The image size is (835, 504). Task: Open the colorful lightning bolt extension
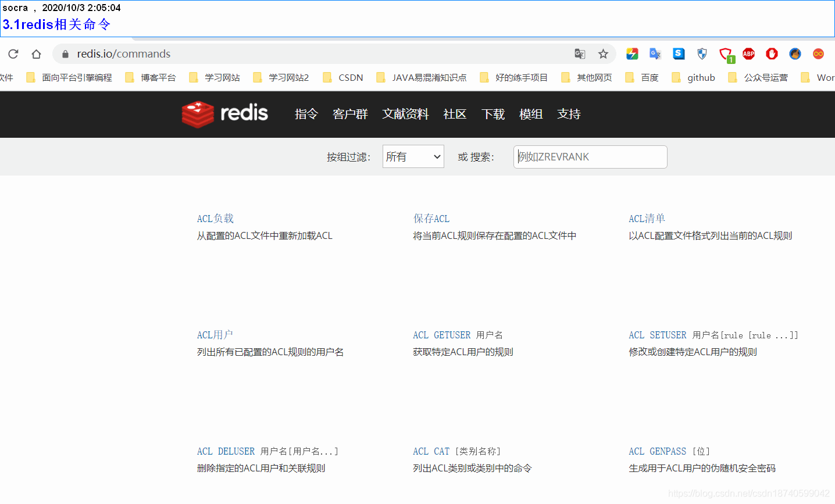pyautogui.click(x=632, y=54)
